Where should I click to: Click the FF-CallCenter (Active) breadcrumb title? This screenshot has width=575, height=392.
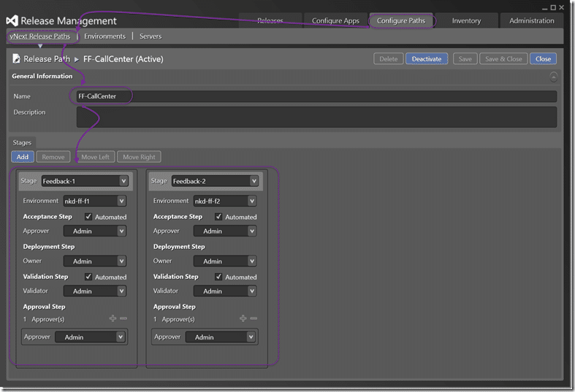123,58
